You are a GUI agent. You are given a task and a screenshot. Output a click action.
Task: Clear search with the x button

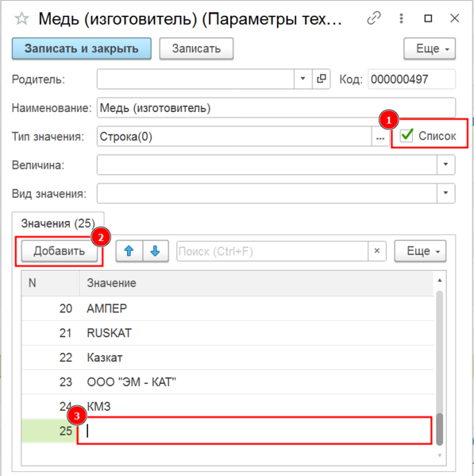click(377, 251)
